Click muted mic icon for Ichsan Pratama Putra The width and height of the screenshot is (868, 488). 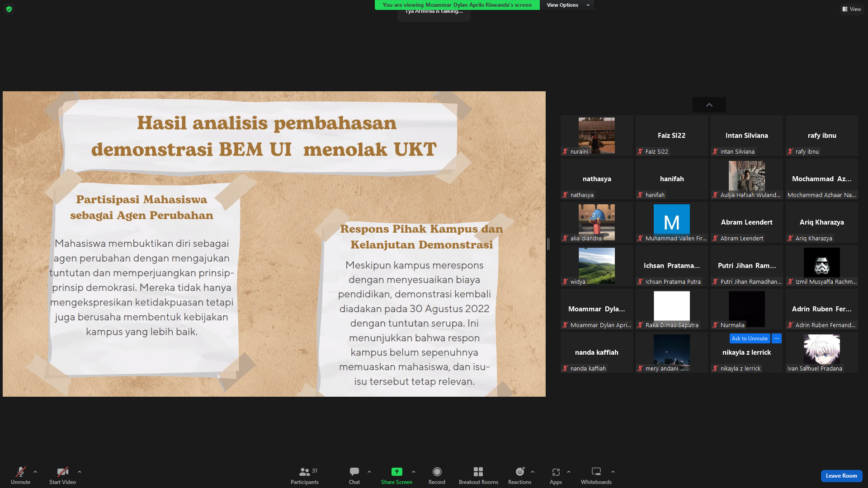click(x=640, y=282)
